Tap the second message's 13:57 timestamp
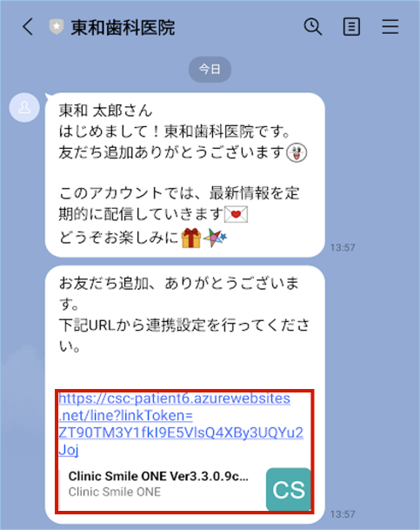 coord(343,514)
